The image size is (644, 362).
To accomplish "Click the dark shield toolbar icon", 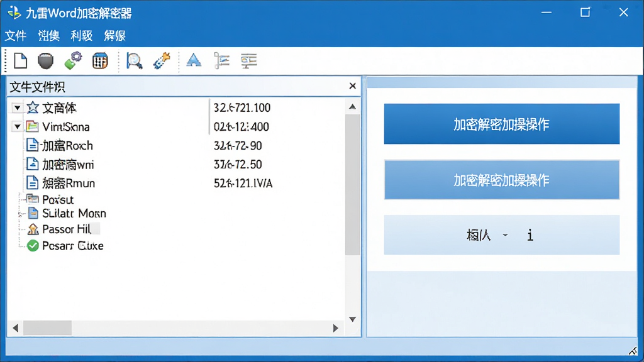I will point(45,61).
